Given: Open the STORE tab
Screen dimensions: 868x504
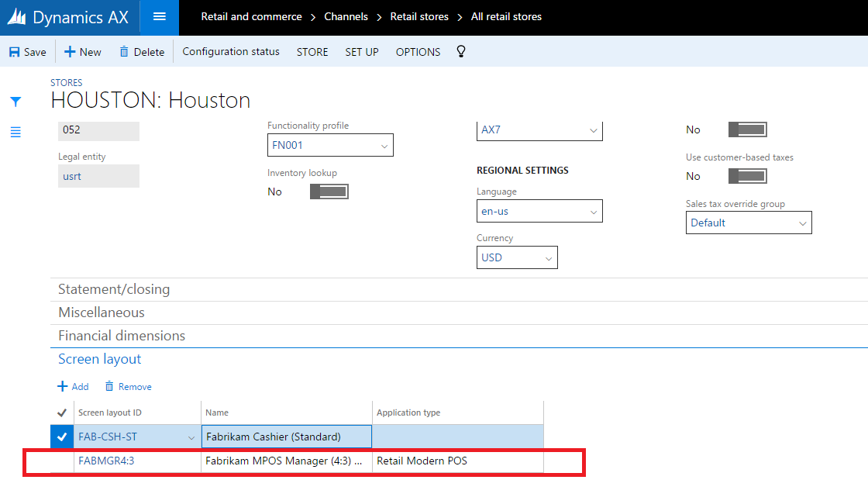Looking at the screenshot, I should (312, 52).
